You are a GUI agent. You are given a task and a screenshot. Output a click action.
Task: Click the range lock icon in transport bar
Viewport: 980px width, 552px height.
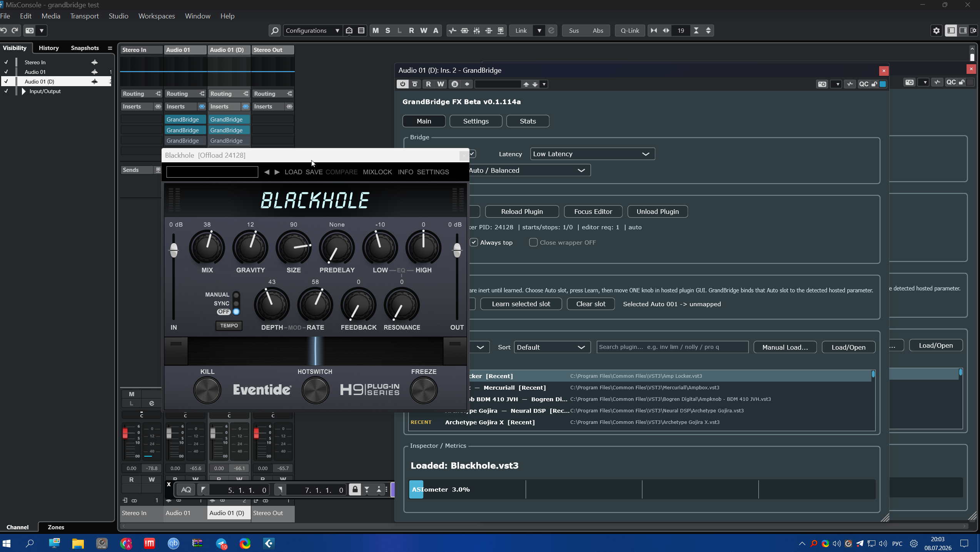[x=355, y=489]
